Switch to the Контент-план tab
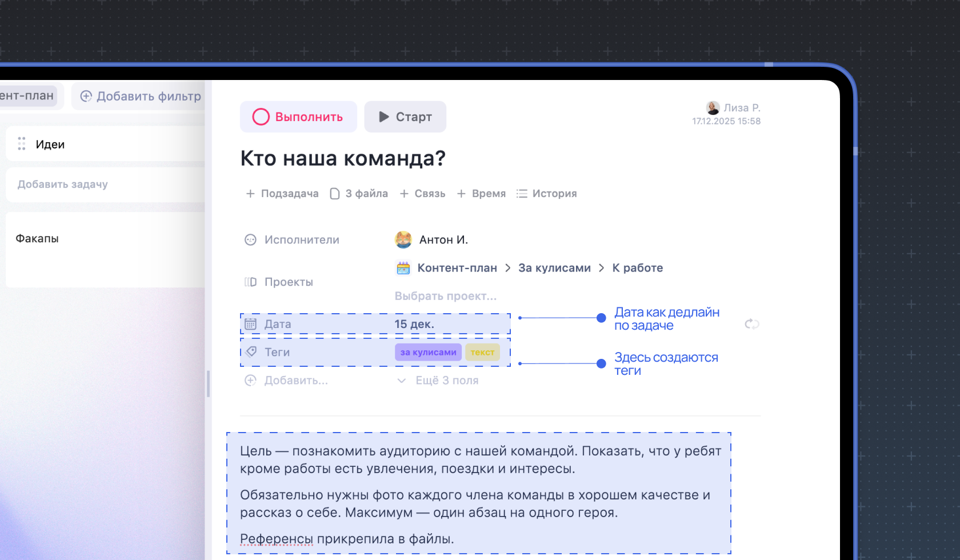The height and width of the screenshot is (560, 960). [27, 96]
